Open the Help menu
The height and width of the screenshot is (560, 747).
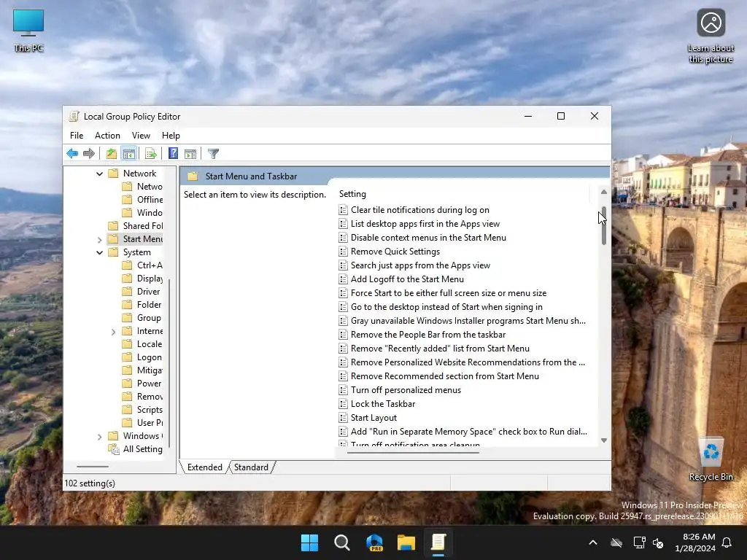click(x=171, y=136)
